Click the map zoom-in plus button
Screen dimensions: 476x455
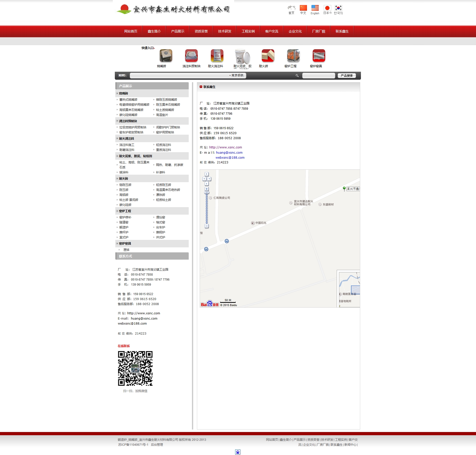207,189
